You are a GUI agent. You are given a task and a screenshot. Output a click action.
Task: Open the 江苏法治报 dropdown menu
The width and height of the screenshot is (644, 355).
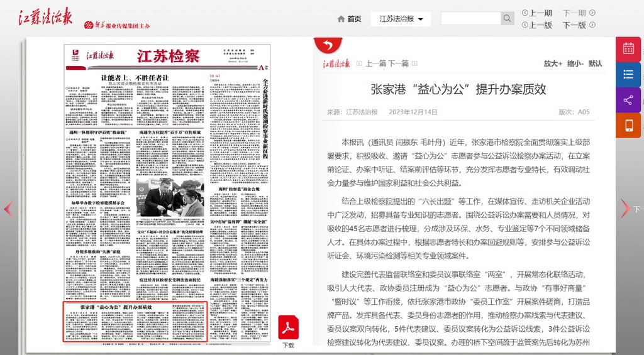401,19
